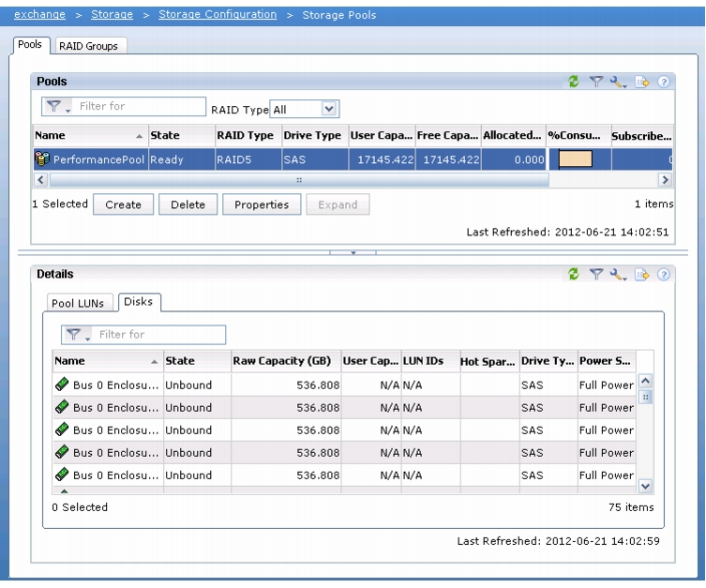The width and height of the screenshot is (706, 588).
Task: Select second Bus 0 Enclosu... disk row
Action: tap(344, 407)
